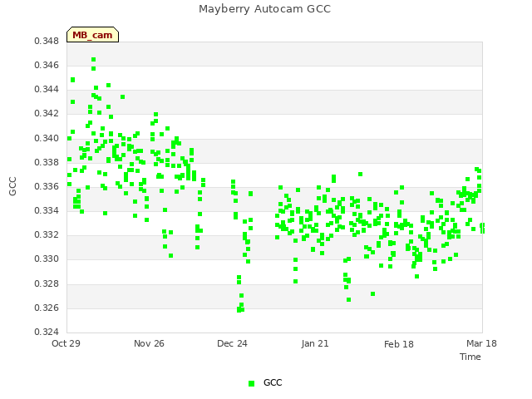Click the 0.334 y-axis tick label

47,211
